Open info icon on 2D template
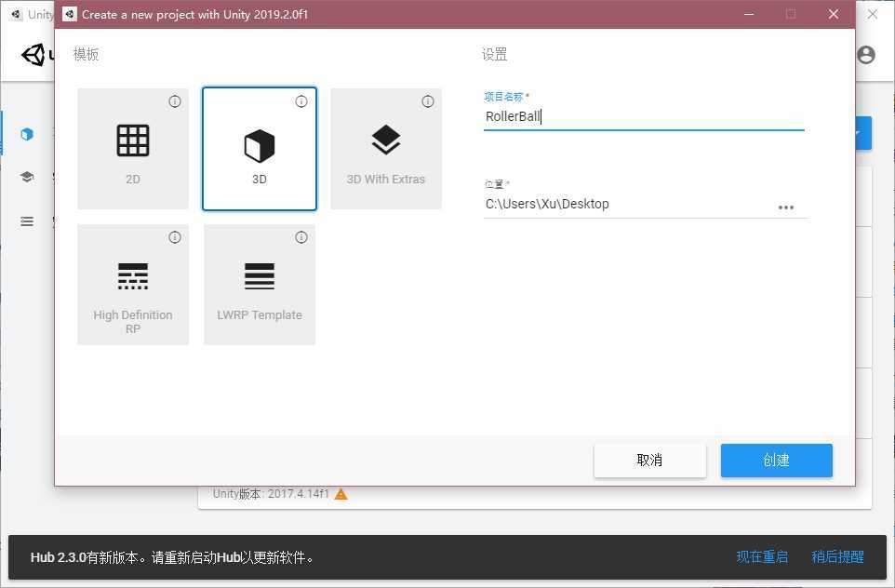The height and width of the screenshot is (588, 895). [175, 101]
